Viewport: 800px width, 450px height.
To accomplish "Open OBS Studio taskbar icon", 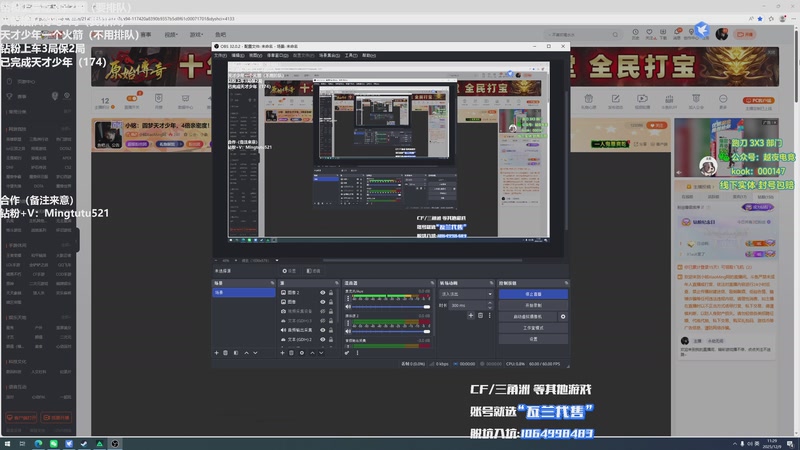I will coord(115,444).
